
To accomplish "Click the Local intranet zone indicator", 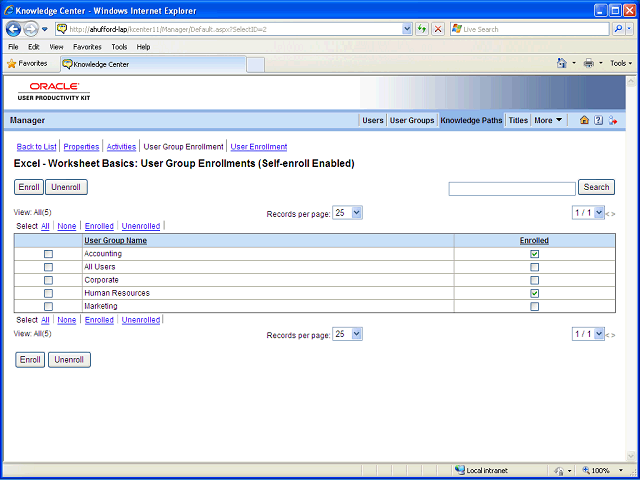I will point(482,470).
